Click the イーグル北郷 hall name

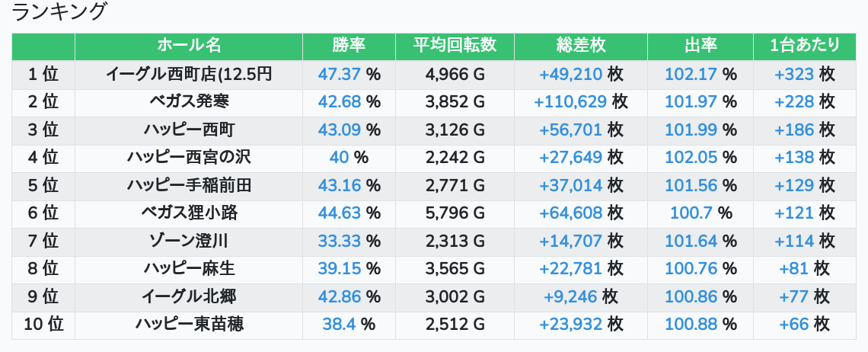[x=189, y=296]
